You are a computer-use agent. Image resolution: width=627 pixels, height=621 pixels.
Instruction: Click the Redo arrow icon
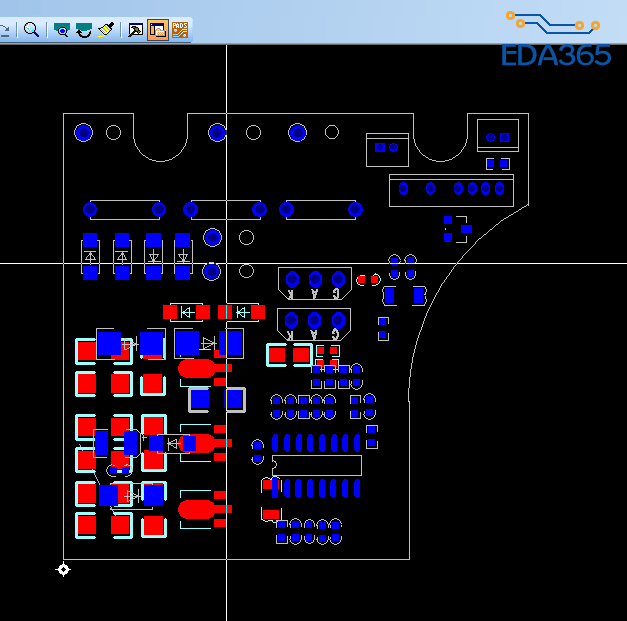[x=5, y=30]
